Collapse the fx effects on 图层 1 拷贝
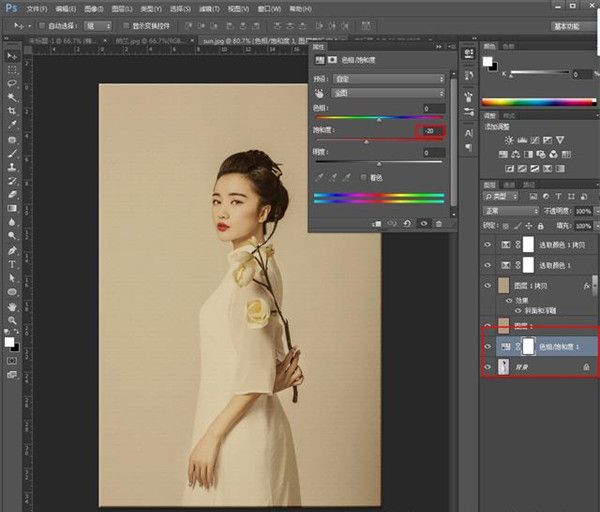 pyautogui.click(x=587, y=285)
